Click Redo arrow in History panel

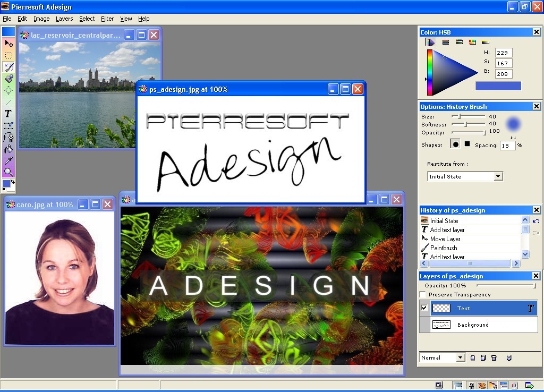pyautogui.click(x=536, y=233)
